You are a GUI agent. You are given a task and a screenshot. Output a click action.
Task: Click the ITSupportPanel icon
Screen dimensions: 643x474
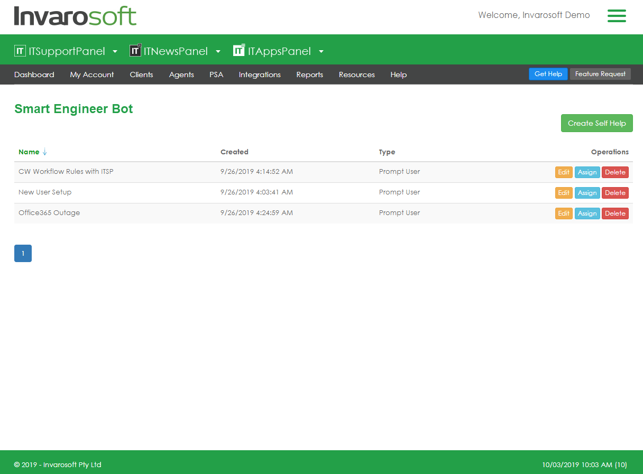coord(20,51)
